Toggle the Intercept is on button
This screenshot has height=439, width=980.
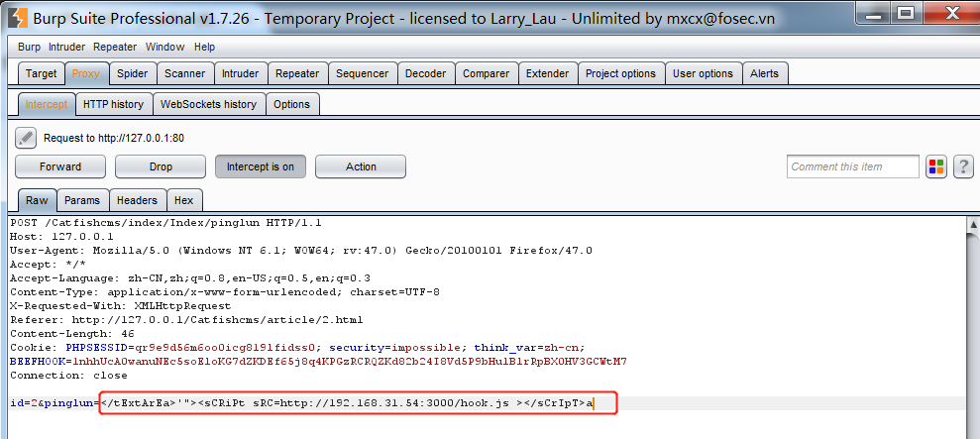(260, 166)
